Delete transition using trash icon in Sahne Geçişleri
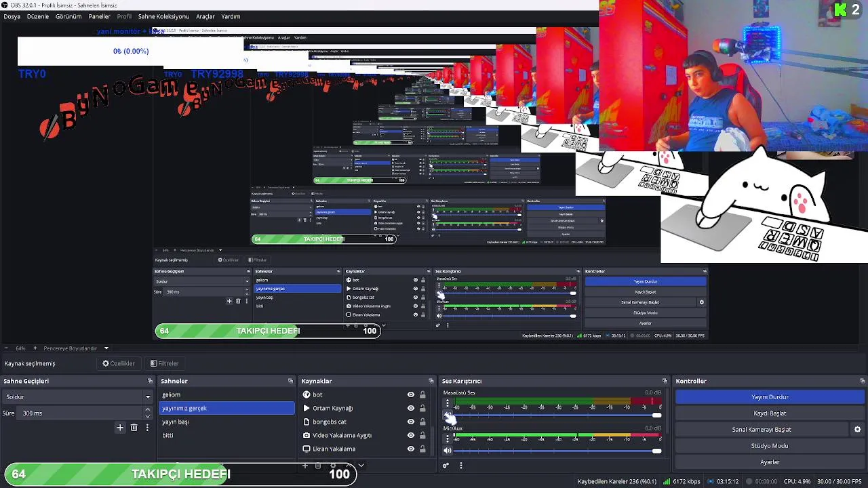Image resolution: width=868 pixels, height=488 pixels. (134, 428)
